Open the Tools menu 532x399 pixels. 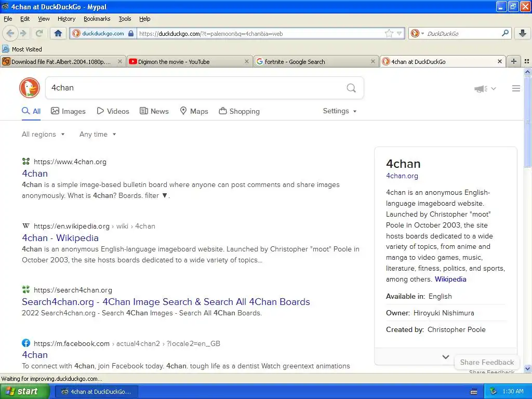click(125, 19)
